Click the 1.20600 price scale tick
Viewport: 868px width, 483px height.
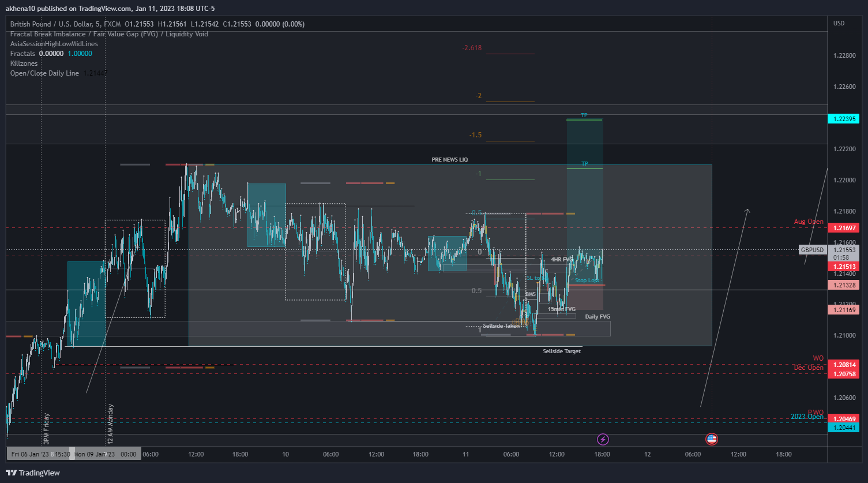[844, 398]
